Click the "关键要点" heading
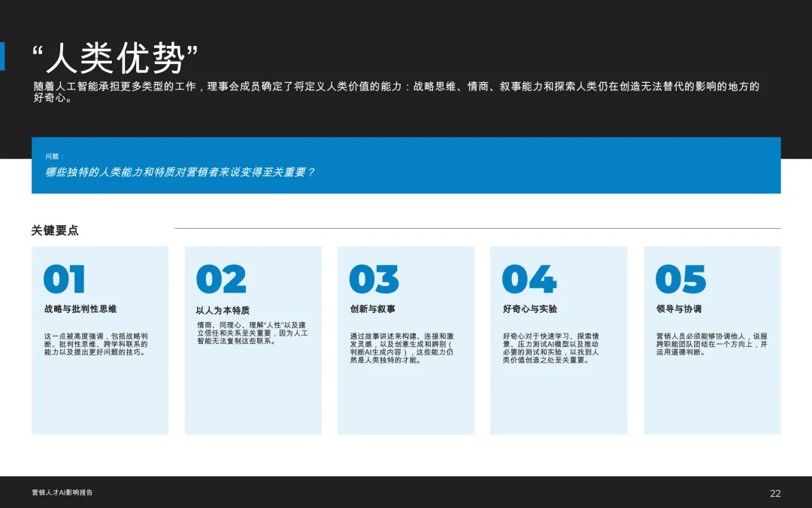The image size is (812, 508). pyautogui.click(x=51, y=229)
